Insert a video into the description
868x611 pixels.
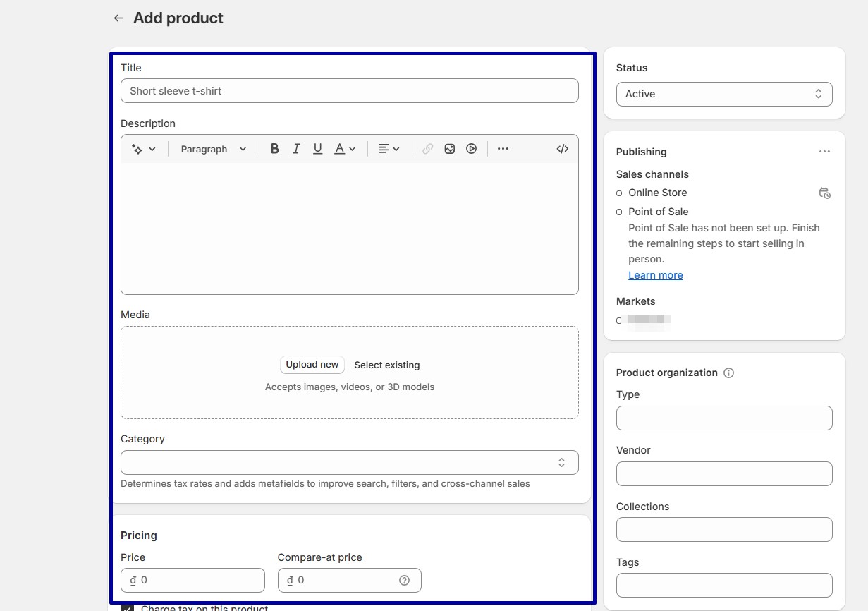[471, 149]
